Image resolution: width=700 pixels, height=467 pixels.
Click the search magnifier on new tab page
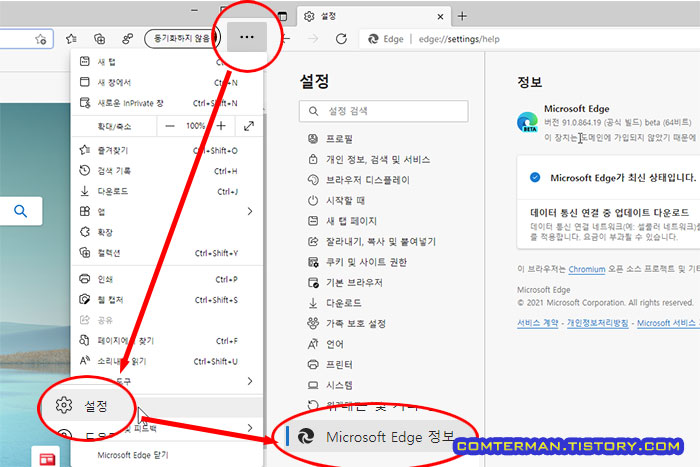pyautogui.click(x=21, y=211)
